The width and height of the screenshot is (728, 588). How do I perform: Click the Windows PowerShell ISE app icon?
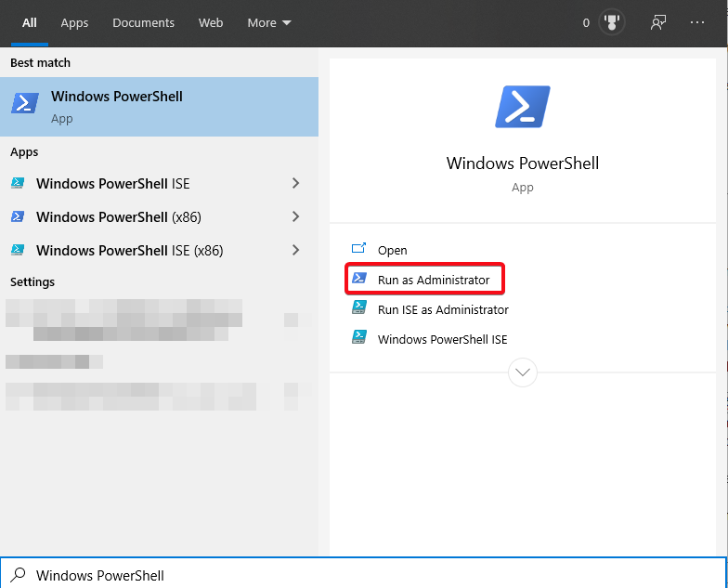pyautogui.click(x=18, y=184)
